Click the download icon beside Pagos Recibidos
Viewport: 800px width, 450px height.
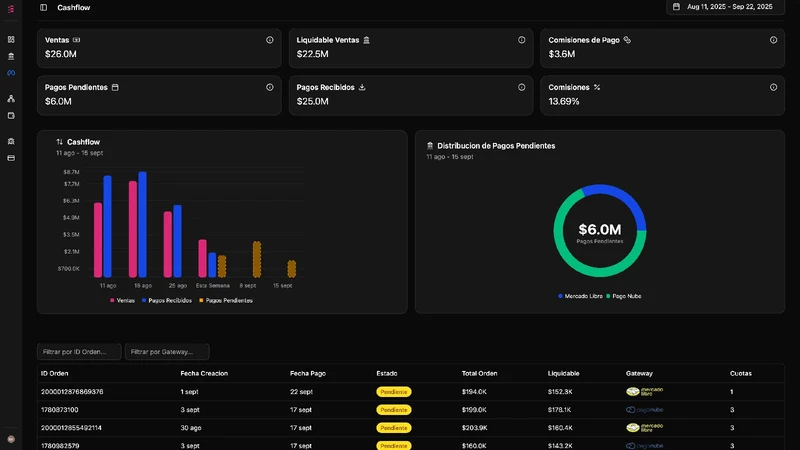click(362, 87)
